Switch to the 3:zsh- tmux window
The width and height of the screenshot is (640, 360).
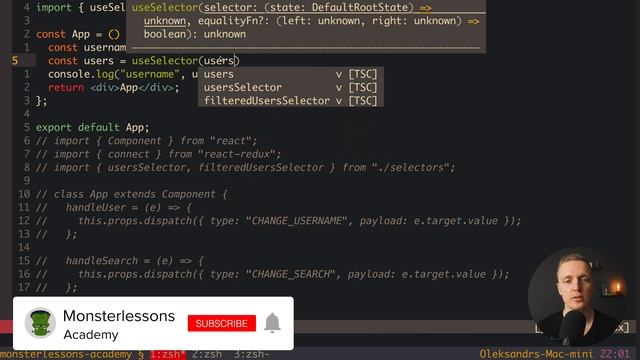point(251,354)
